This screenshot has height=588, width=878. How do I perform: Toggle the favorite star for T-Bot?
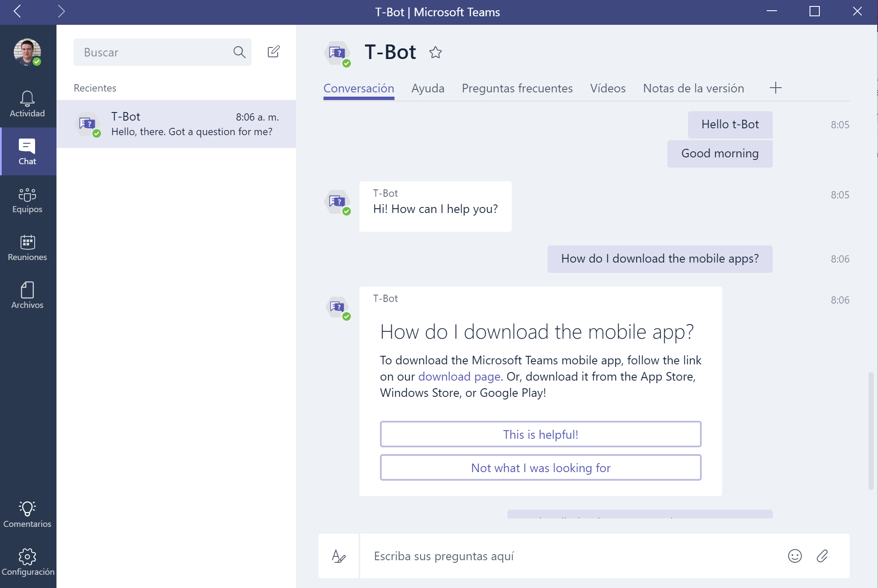436,52
